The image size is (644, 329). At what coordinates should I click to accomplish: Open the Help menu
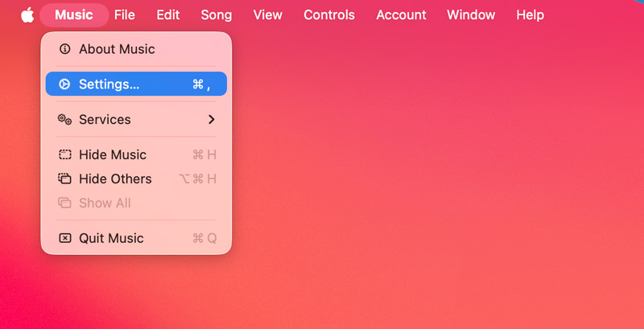click(530, 15)
